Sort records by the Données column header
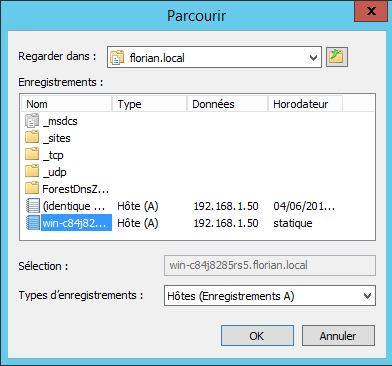This screenshot has width=392, height=366. pos(228,104)
